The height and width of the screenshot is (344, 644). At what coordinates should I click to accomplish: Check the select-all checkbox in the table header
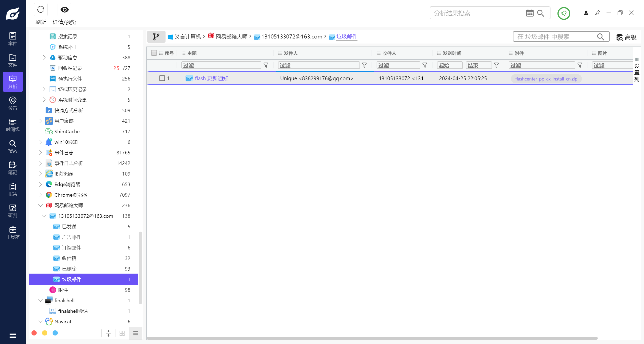click(x=154, y=53)
